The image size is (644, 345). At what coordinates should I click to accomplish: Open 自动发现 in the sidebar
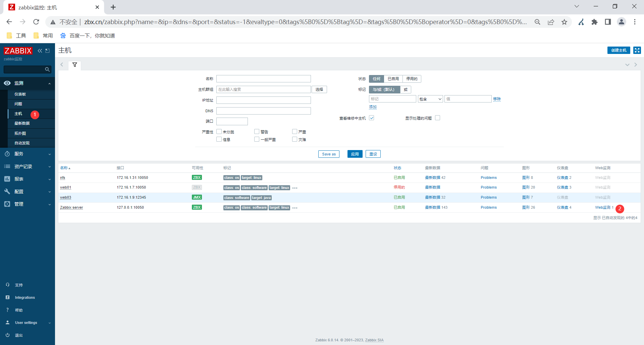[22, 143]
